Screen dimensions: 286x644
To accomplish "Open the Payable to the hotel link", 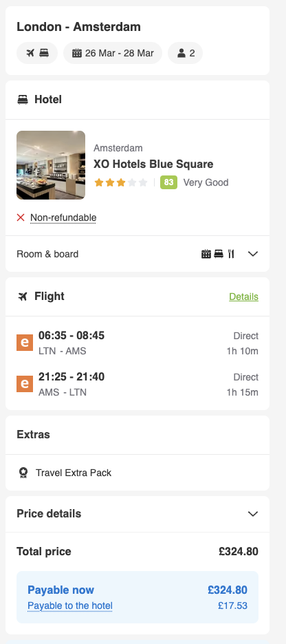I will coord(69,605).
